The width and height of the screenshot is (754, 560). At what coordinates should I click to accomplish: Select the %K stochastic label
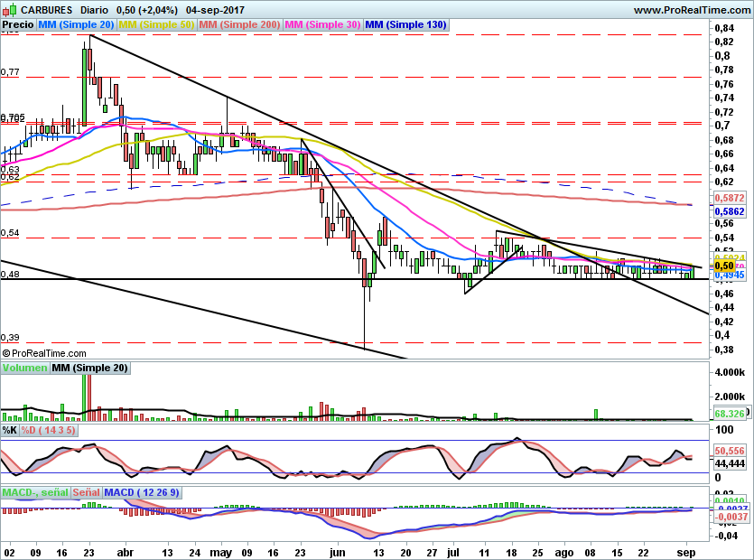coord(9,430)
